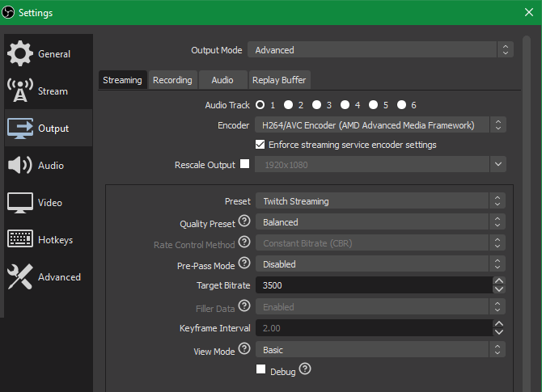The image size is (542, 392).
Task: Open the Replay Buffer tab
Action: [x=278, y=80]
